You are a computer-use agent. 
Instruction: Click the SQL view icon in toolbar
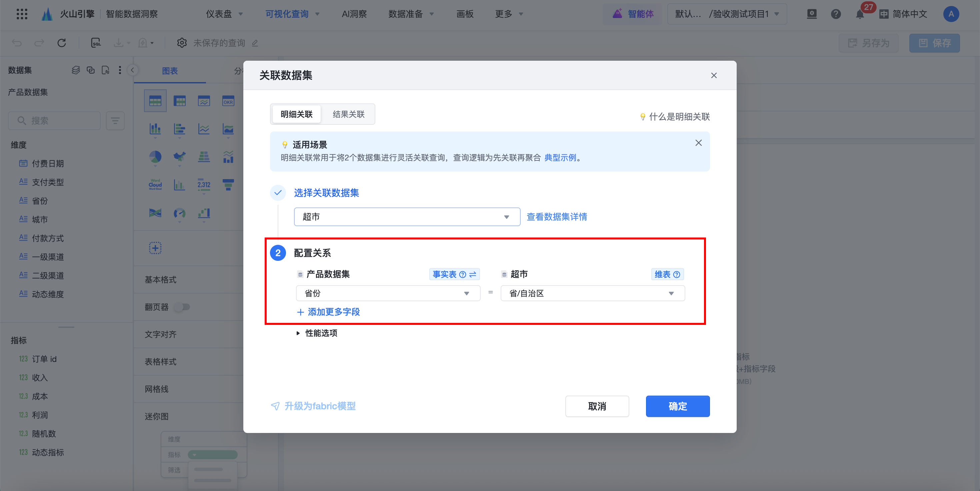point(96,43)
